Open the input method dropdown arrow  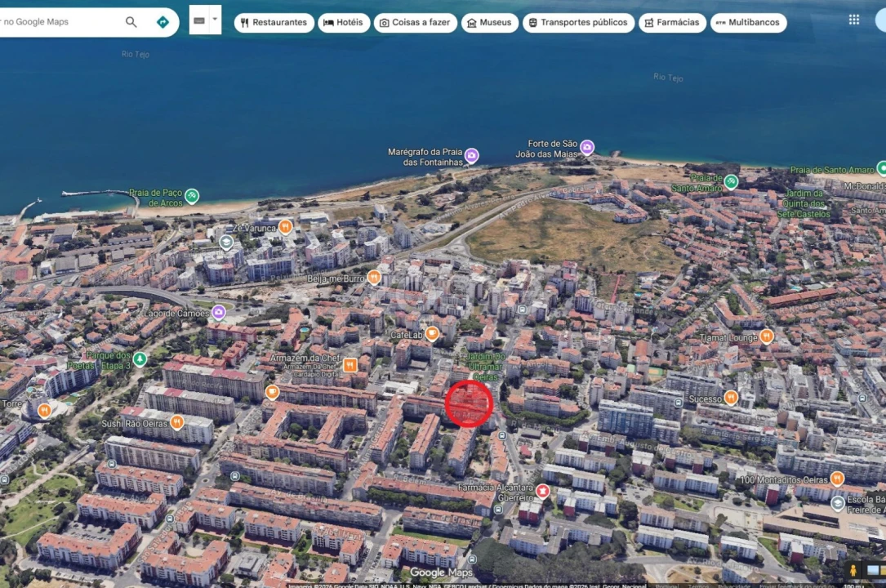(216, 18)
